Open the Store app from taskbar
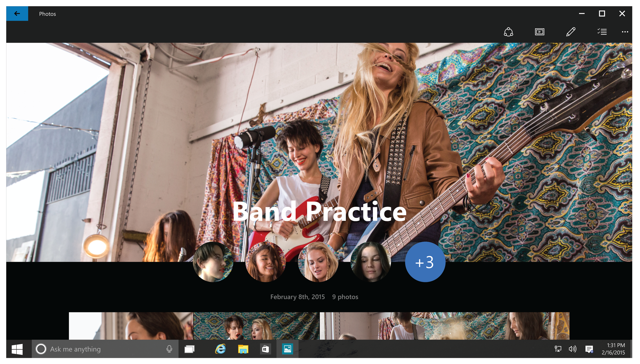 (x=265, y=349)
